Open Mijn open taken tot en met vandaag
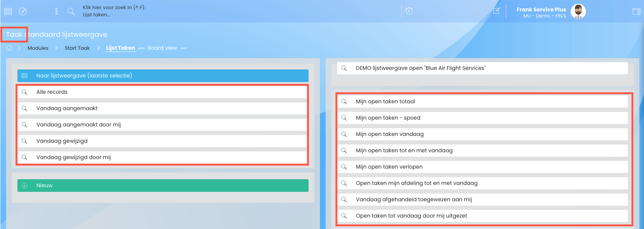 pyautogui.click(x=482, y=150)
